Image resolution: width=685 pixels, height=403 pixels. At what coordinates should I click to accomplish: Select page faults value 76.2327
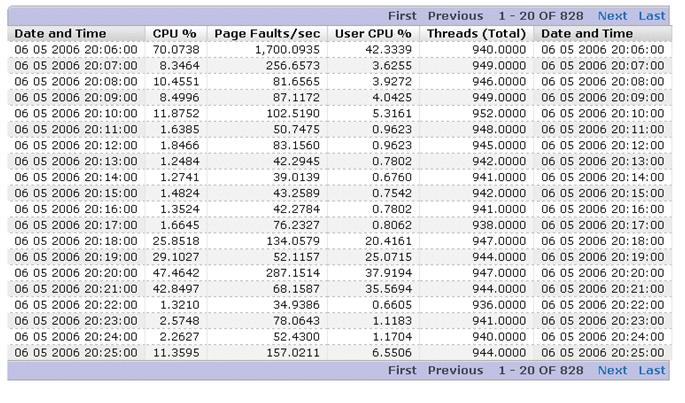coord(296,225)
